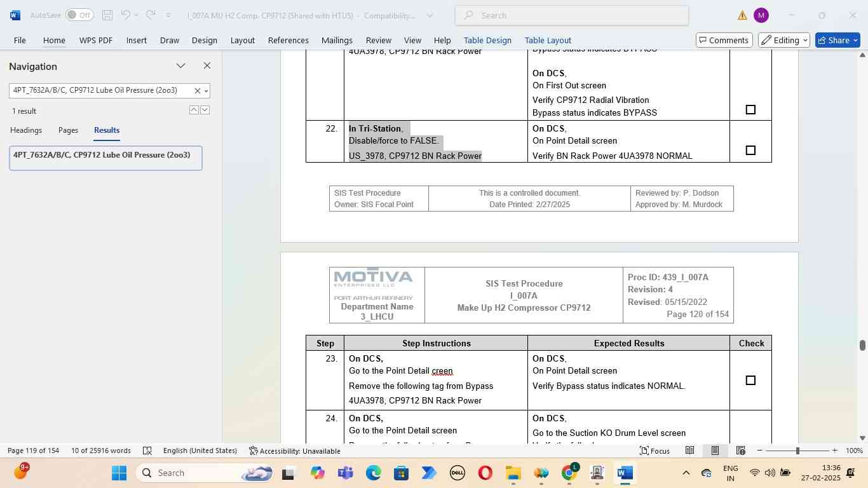Image resolution: width=868 pixels, height=488 pixels.
Task: Click the Search box in title bar
Action: 572,15
